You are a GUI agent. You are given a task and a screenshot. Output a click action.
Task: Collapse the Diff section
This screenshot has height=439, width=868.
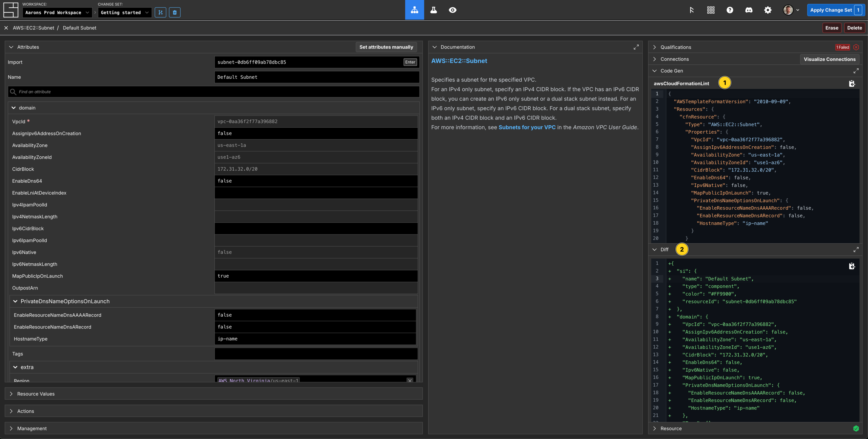click(x=654, y=250)
